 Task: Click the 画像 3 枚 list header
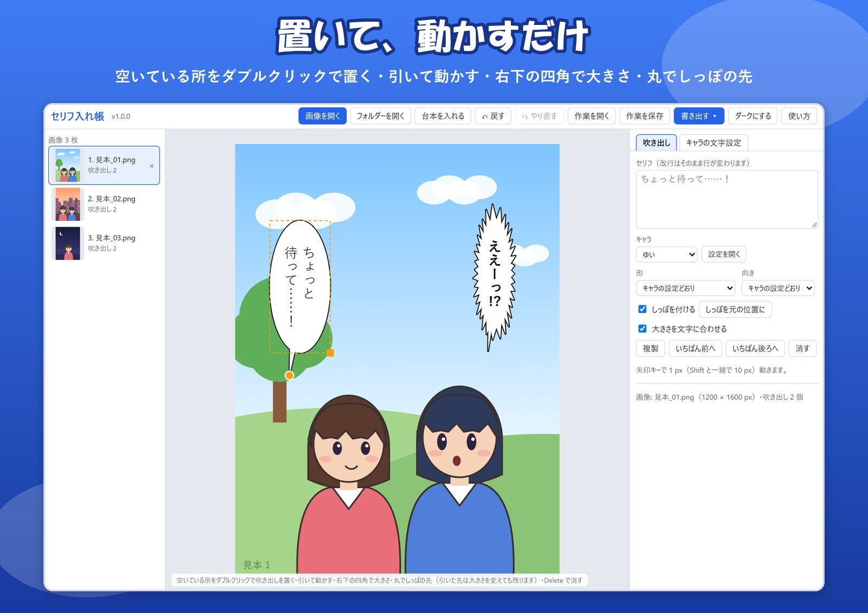click(x=63, y=140)
